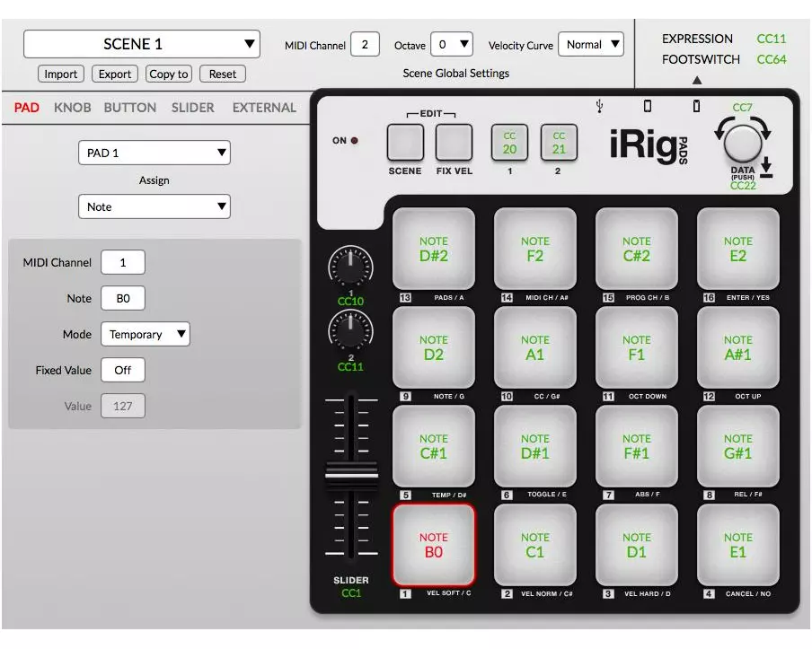Click knob 2 labeled CC11
The width and height of the screenshot is (812, 649).
(x=350, y=332)
